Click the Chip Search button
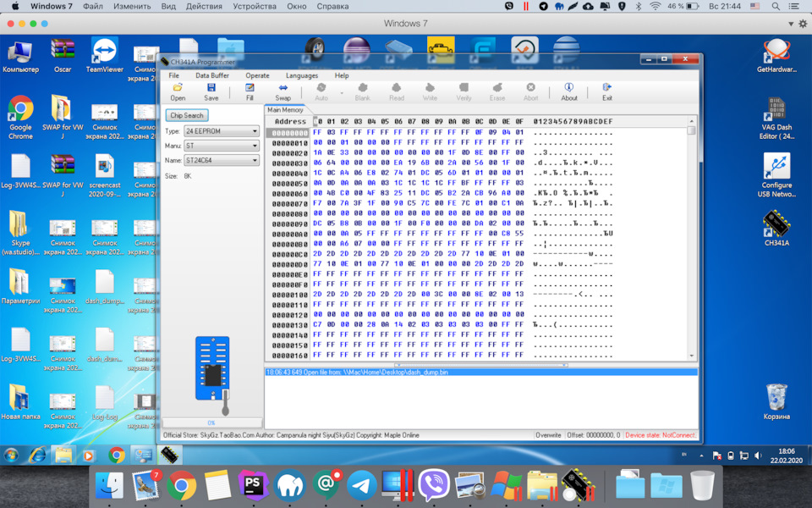This screenshot has height=508, width=812. (x=187, y=115)
